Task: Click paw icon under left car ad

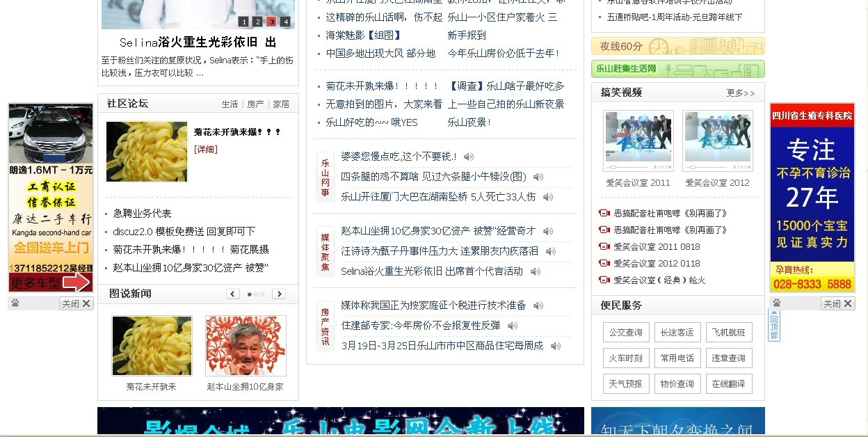Action: pyautogui.click(x=15, y=303)
